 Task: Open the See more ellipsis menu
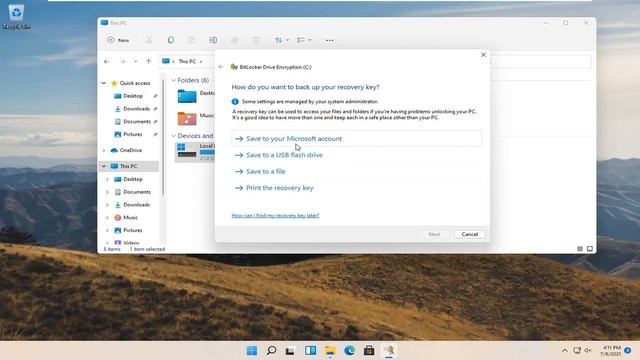(x=329, y=40)
